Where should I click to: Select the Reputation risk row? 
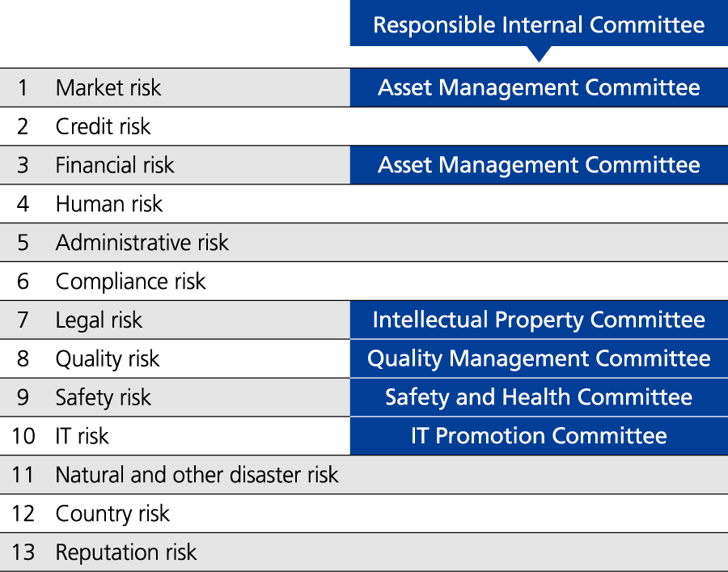tap(364, 552)
